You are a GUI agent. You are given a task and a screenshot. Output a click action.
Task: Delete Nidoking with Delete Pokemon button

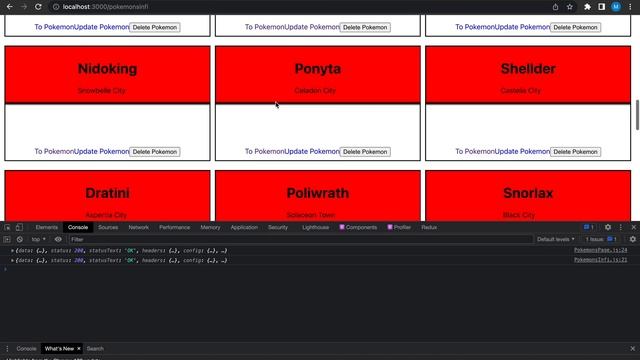pos(155,151)
